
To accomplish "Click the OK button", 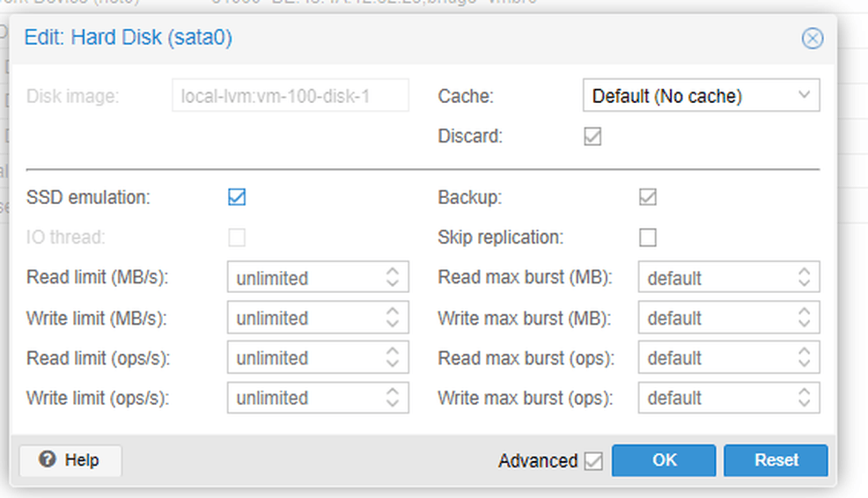I will (x=664, y=460).
